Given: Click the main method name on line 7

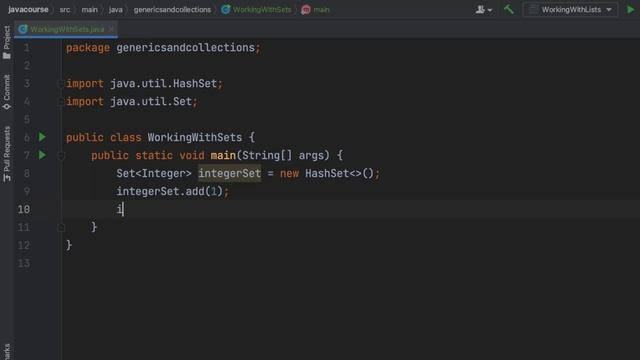Looking at the screenshot, I should [x=223, y=156].
